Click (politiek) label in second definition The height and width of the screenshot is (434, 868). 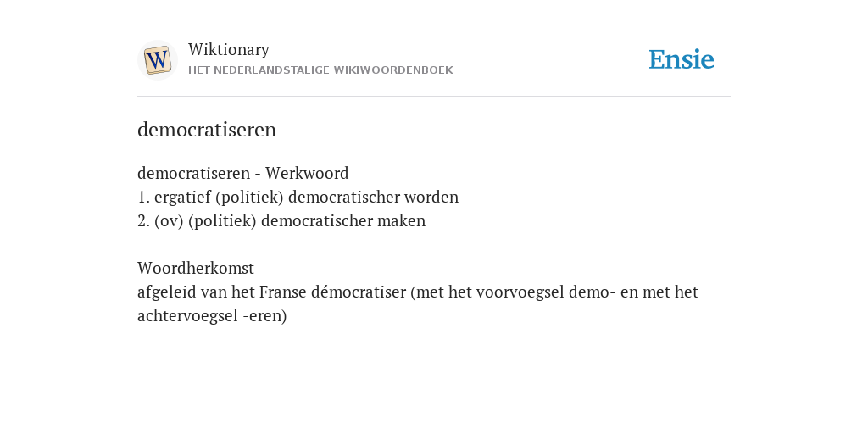(223, 221)
